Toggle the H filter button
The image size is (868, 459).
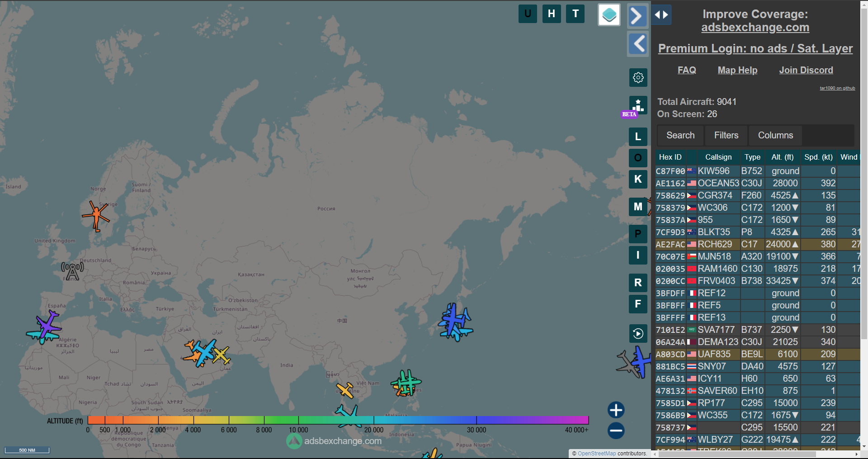552,14
